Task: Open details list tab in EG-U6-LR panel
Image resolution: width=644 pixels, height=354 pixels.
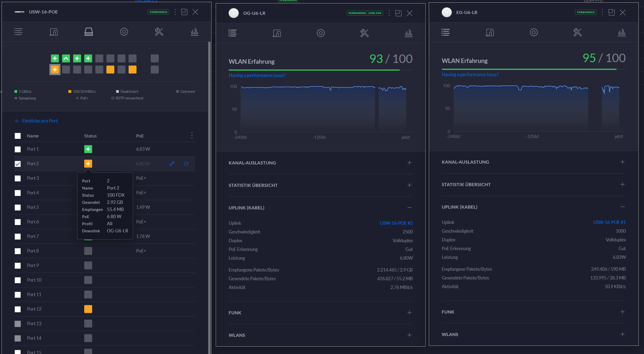Action: 445,32
